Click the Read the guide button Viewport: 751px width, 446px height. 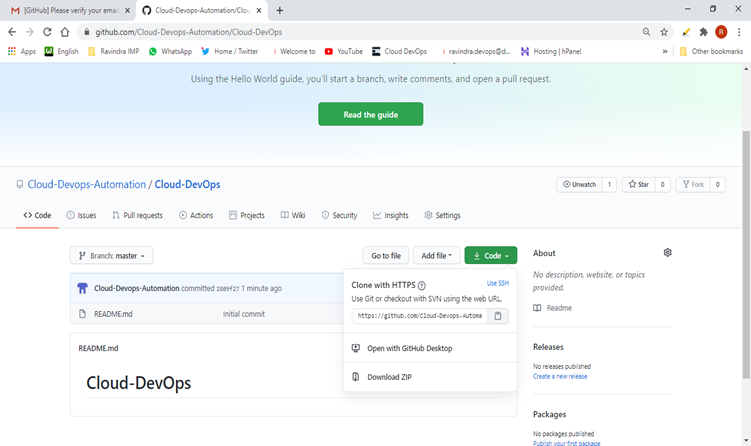[x=370, y=114]
